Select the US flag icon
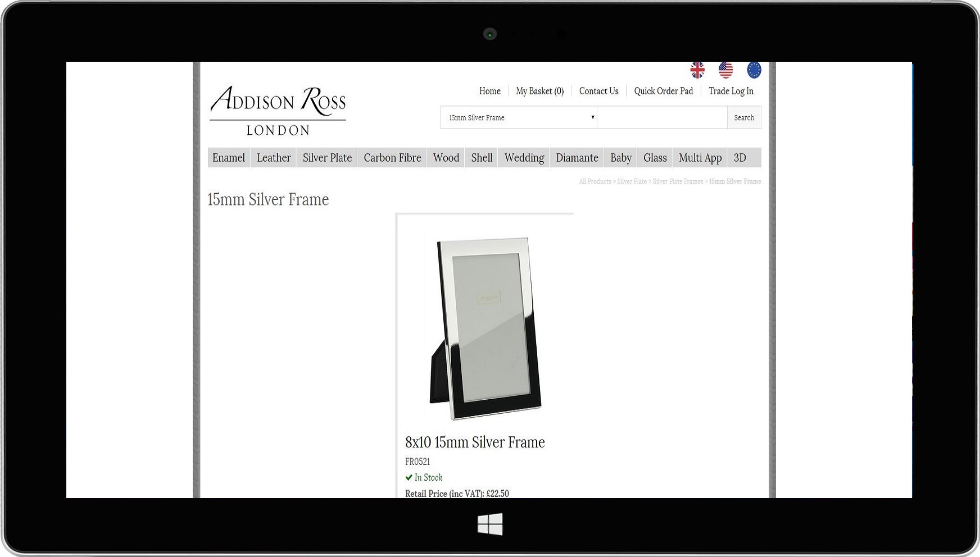This screenshot has width=980, height=557. click(725, 70)
